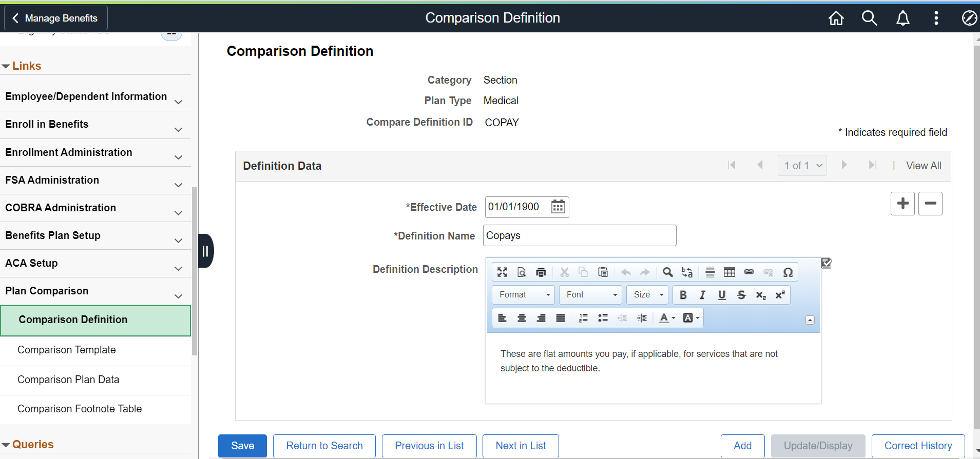Viewport: 980px width, 459px height.
Task: Click the Definition Name input field
Action: click(x=579, y=236)
